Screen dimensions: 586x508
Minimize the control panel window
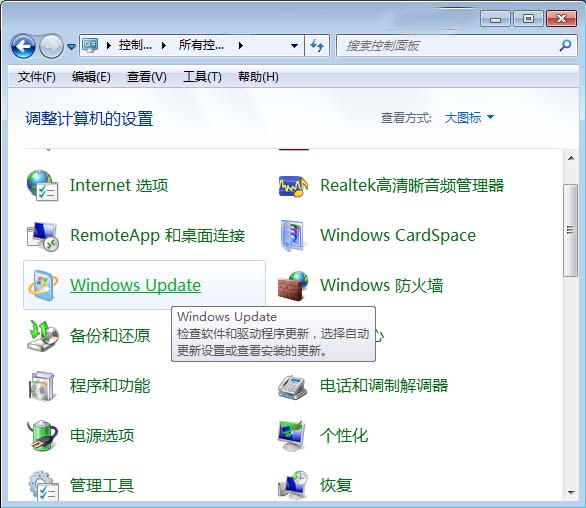(x=495, y=19)
